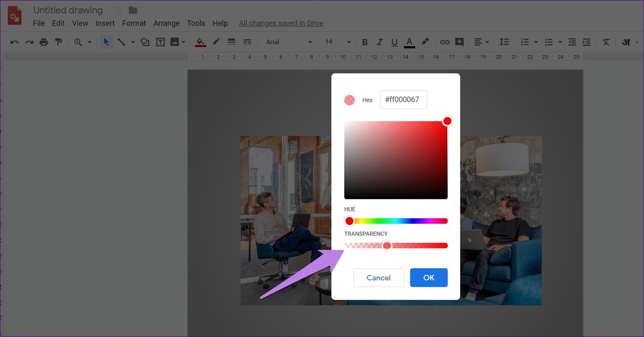The image size is (644, 337).
Task: Toggle Italic formatting
Action: pyautogui.click(x=379, y=42)
